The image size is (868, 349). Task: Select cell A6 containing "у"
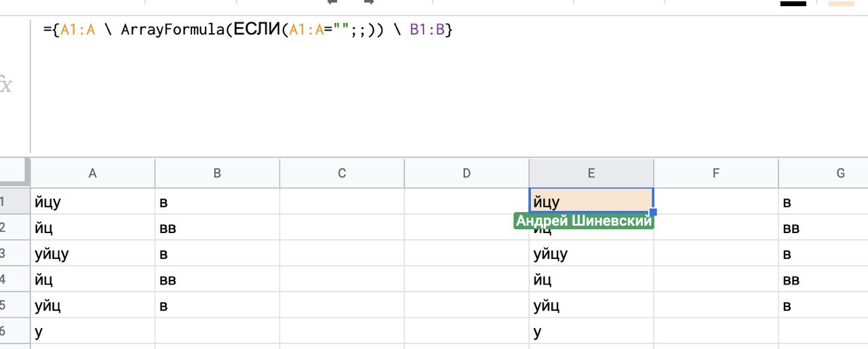93,331
